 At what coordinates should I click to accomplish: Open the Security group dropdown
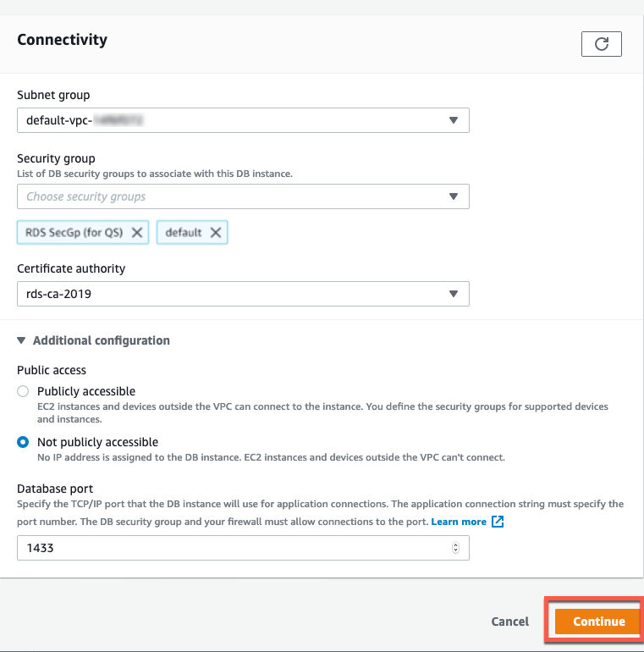point(242,196)
